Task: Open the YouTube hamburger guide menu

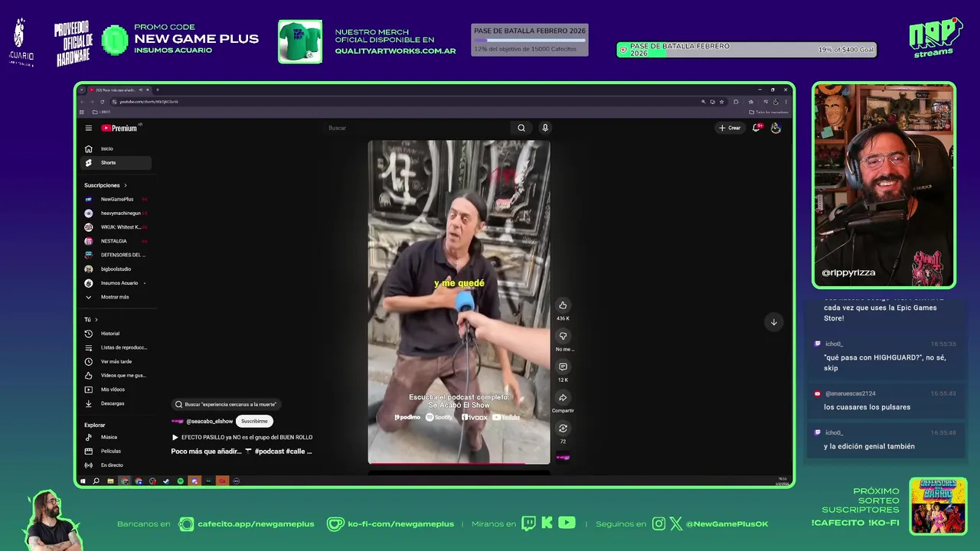Action: tap(89, 129)
